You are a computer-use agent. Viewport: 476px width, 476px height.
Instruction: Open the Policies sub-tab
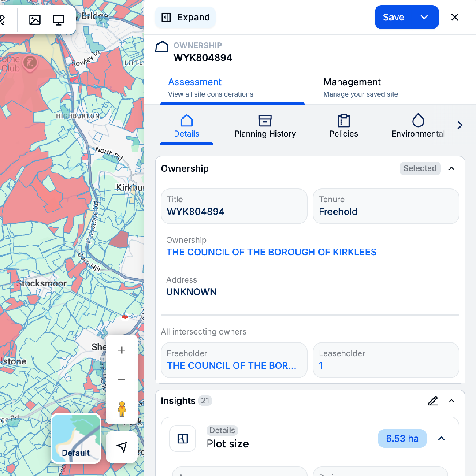coord(344,126)
